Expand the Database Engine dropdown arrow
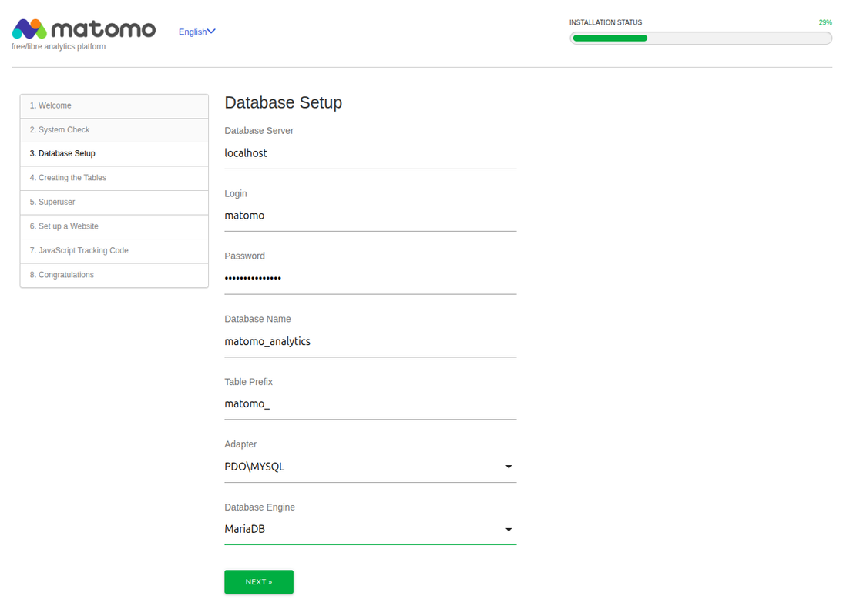Image resolution: width=843 pixels, height=616 pixels. pyautogui.click(x=508, y=530)
